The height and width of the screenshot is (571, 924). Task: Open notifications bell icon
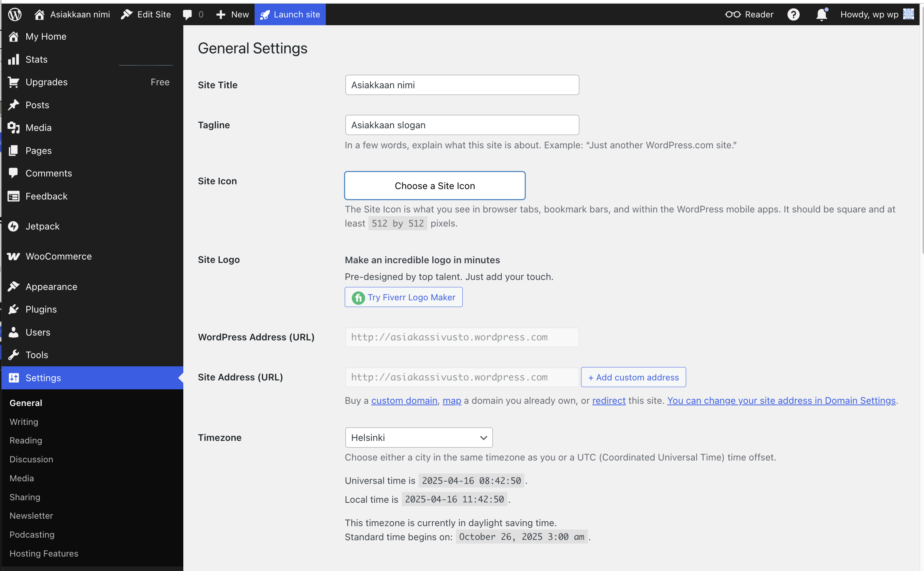(821, 14)
